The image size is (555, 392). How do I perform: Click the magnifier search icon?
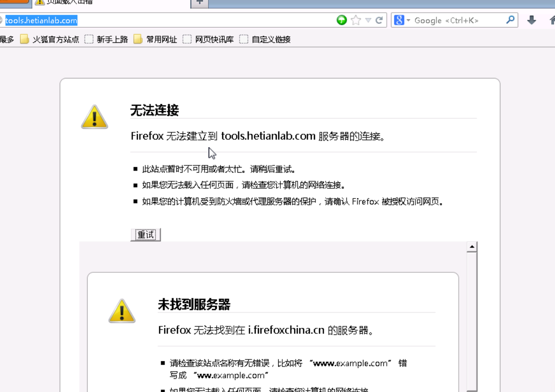coord(510,20)
